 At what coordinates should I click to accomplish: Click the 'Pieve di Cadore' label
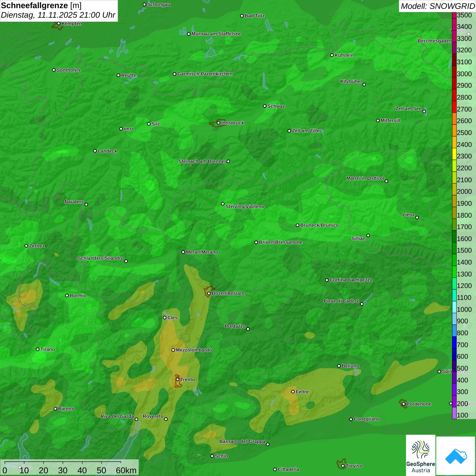pyautogui.click(x=341, y=301)
